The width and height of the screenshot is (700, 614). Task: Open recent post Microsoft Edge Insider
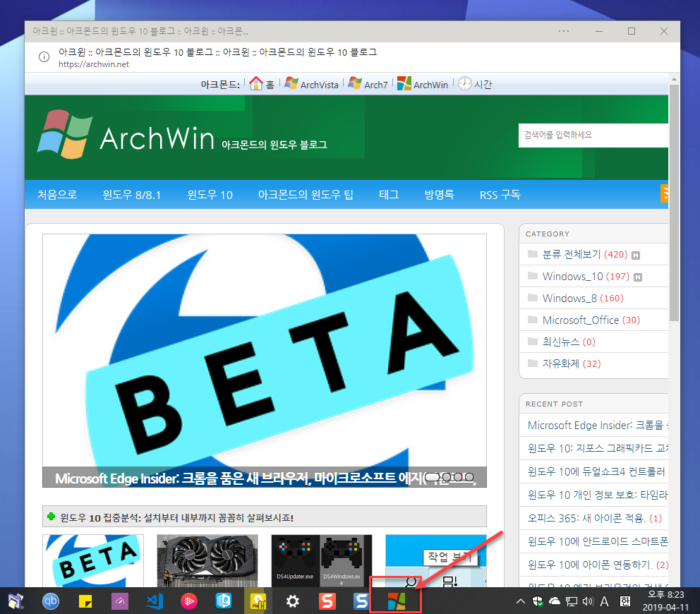pyautogui.click(x=597, y=425)
